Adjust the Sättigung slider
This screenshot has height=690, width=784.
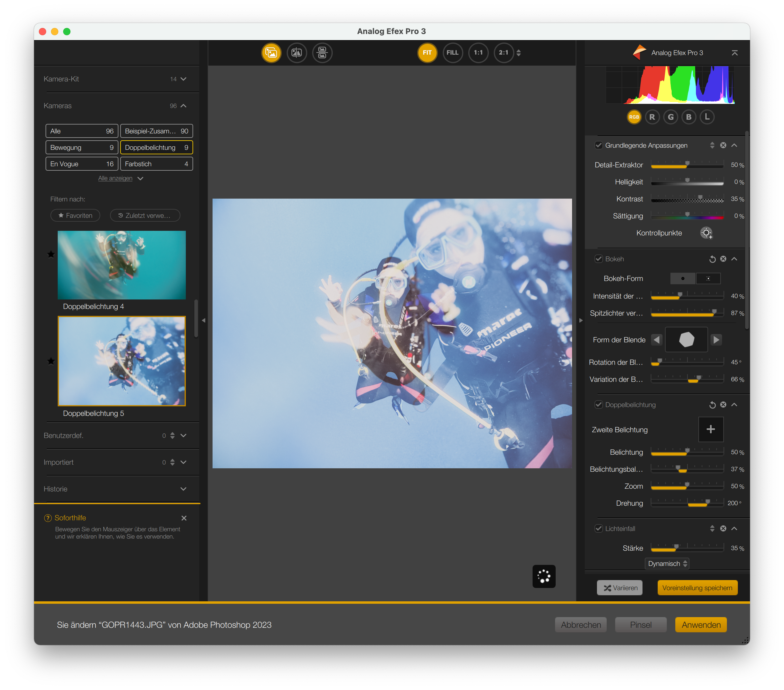tap(687, 216)
